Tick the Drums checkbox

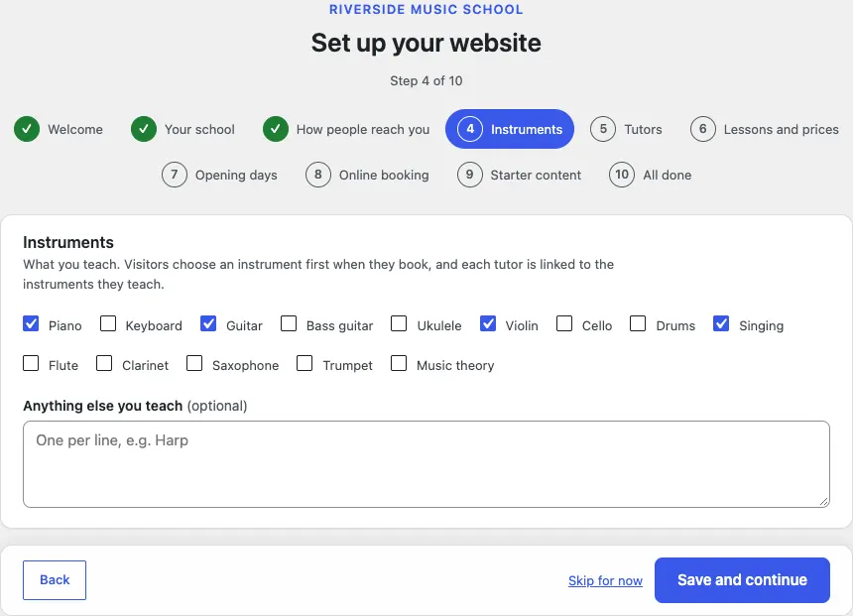tap(638, 323)
